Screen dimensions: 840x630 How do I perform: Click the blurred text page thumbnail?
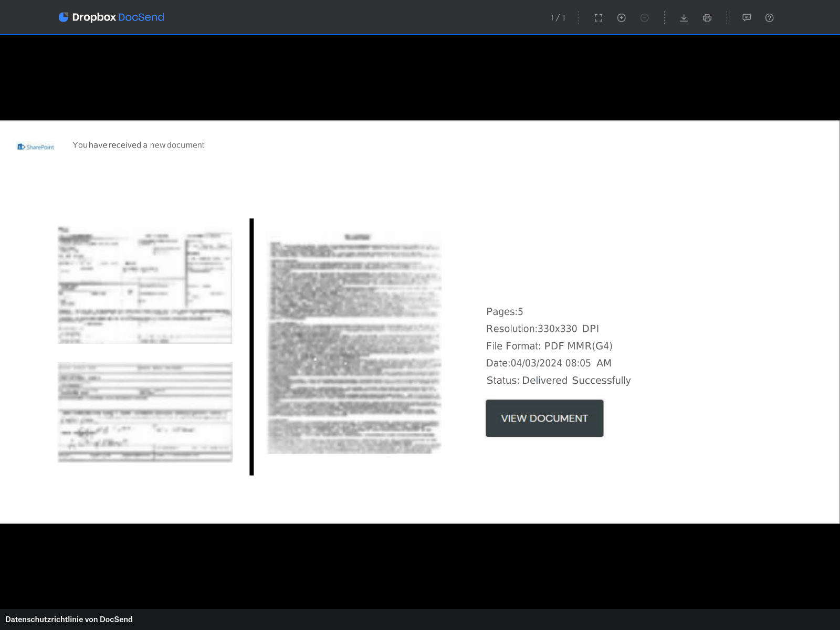(x=354, y=342)
